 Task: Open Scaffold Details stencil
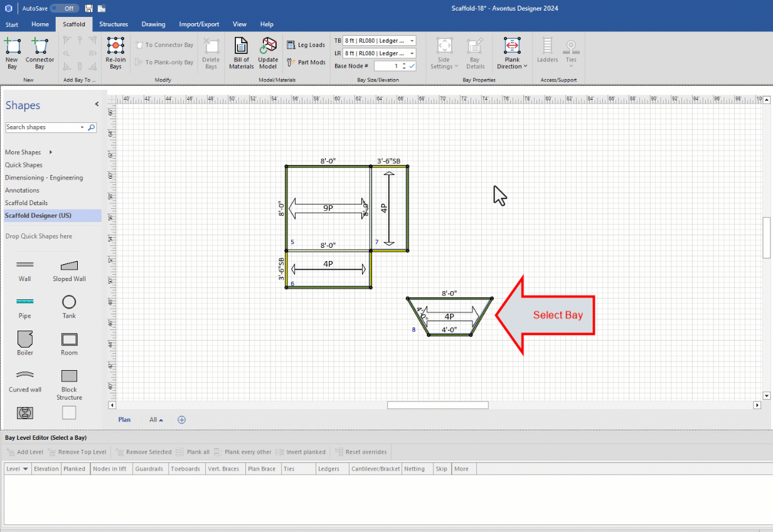click(x=26, y=203)
